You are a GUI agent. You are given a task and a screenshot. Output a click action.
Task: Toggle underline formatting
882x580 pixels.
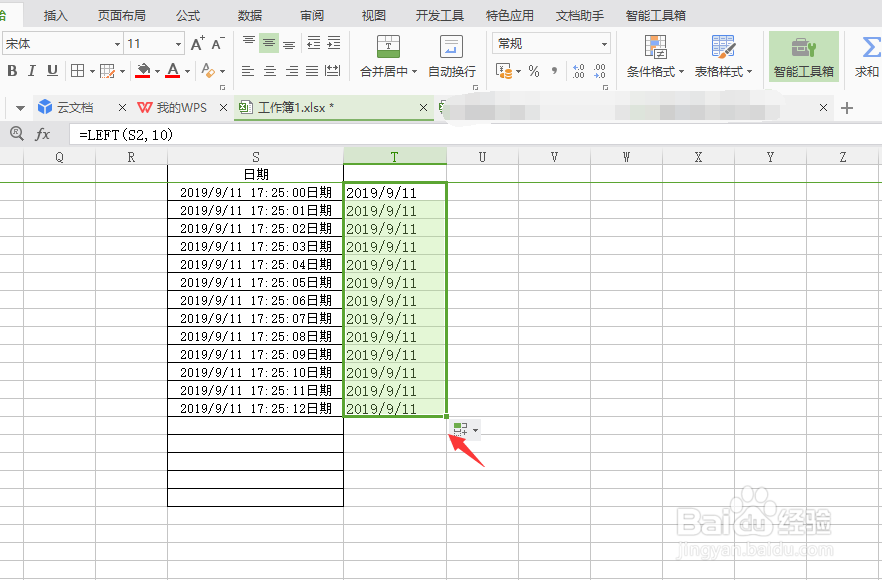point(52,71)
